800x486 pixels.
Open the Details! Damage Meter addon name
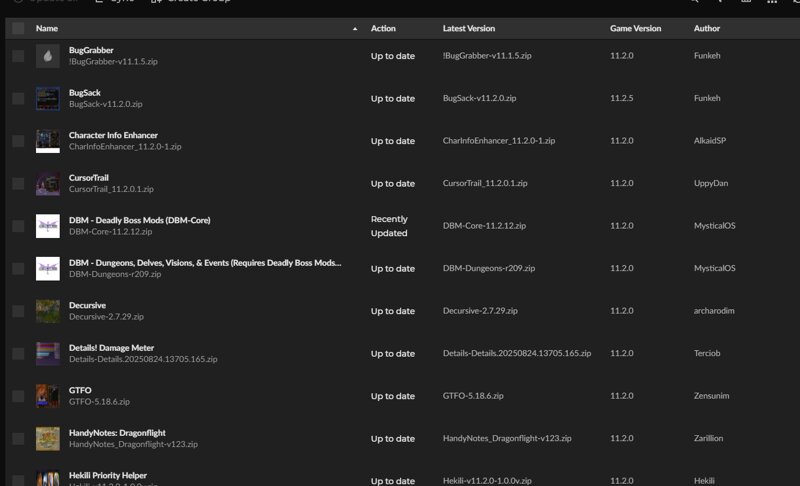pyautogui.click(x=111, y=348)
